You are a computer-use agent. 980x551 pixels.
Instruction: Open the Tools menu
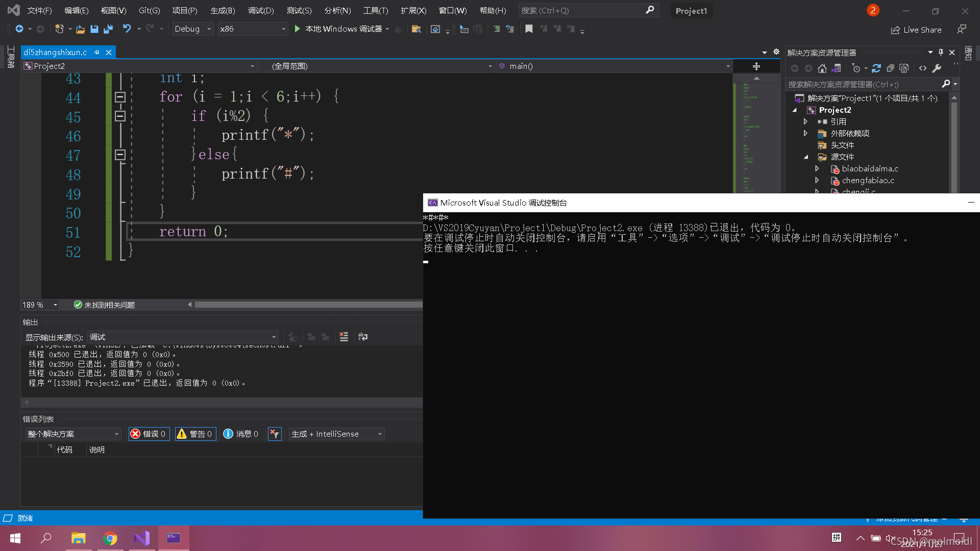(x=375, y=10)
